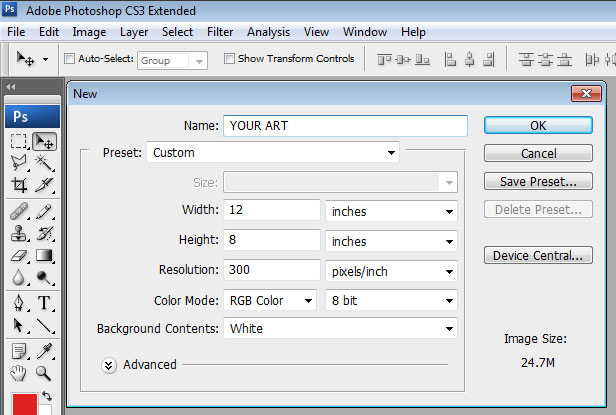Screen dimensions: 616x415
Task: Click OK to create the document
Action: pyautogui.click(x=538, y=125)
